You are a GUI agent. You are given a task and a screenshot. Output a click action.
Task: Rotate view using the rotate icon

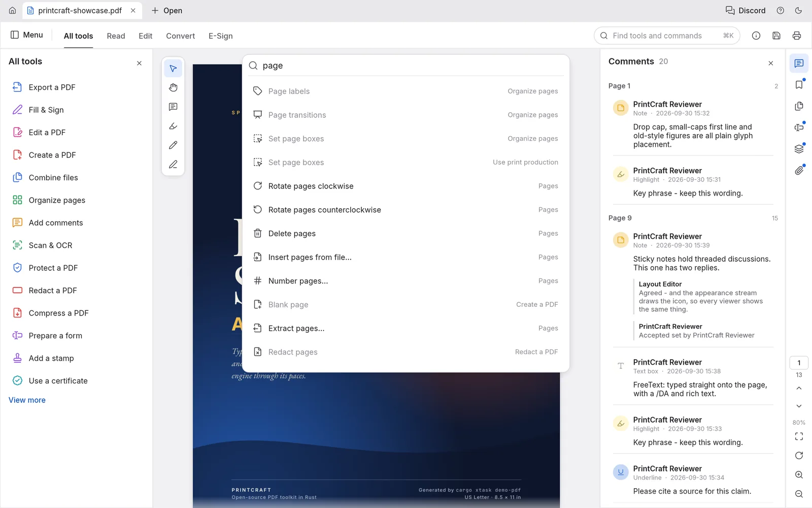799,456
